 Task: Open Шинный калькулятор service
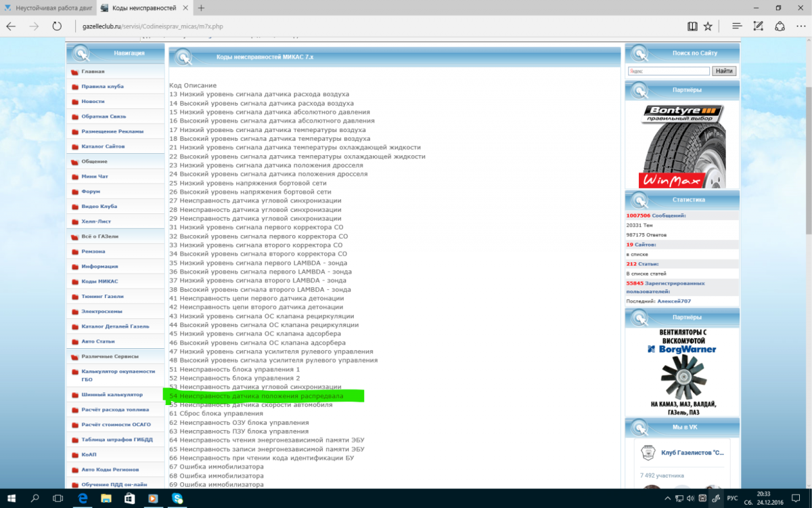(112, 394)
